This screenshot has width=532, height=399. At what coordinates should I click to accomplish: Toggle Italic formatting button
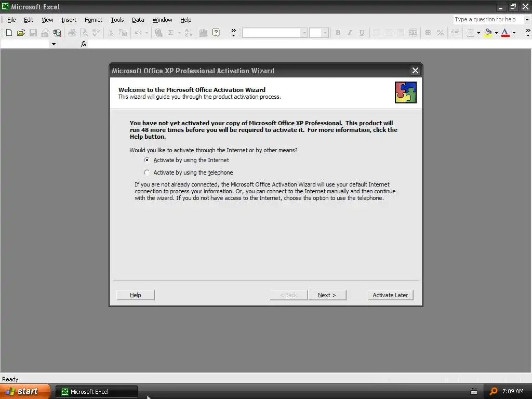(350, 33)
